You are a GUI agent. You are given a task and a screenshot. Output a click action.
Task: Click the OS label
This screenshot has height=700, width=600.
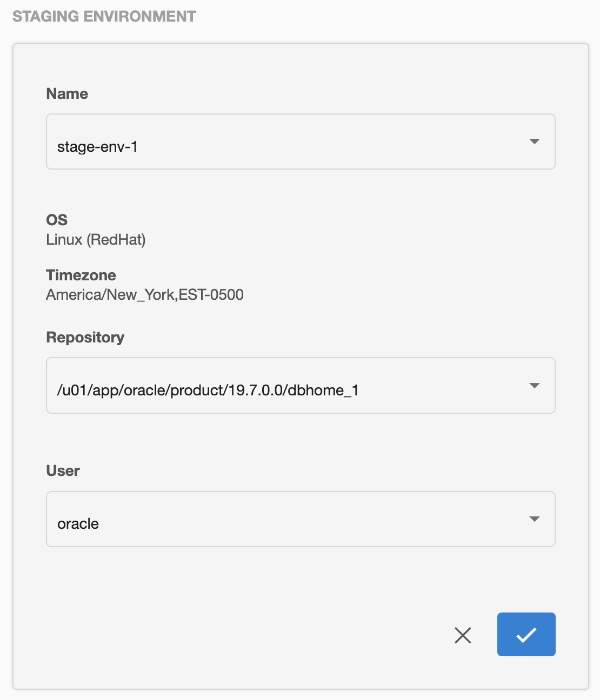(x=57, y=220)
